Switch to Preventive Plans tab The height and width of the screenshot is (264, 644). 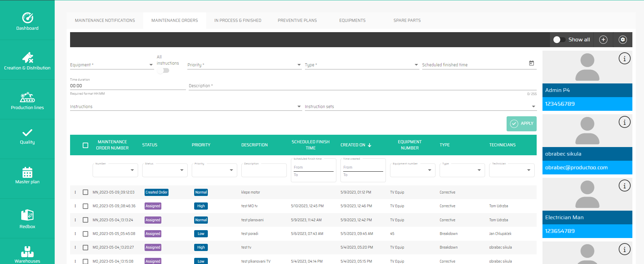(x=297, y=21)
